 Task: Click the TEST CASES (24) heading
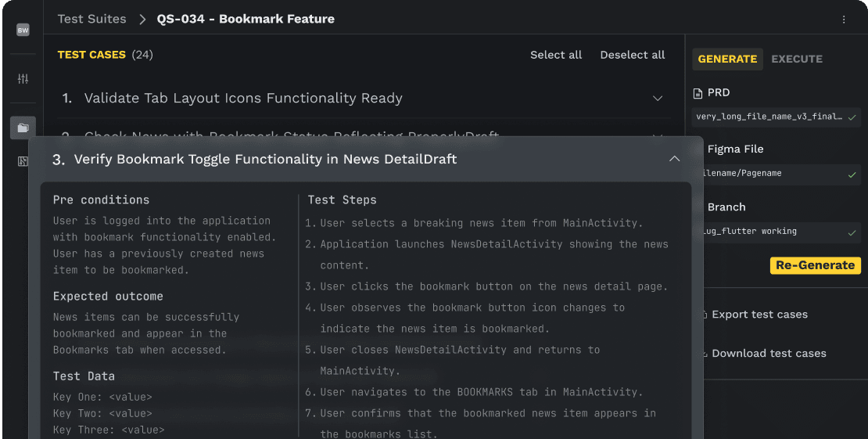tap(106, 55)
